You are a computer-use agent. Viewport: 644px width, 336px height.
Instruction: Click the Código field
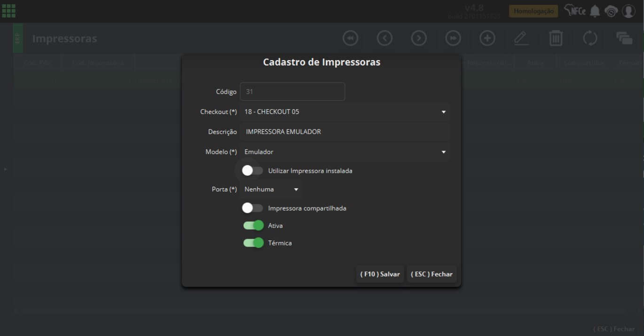click(292, 92)
